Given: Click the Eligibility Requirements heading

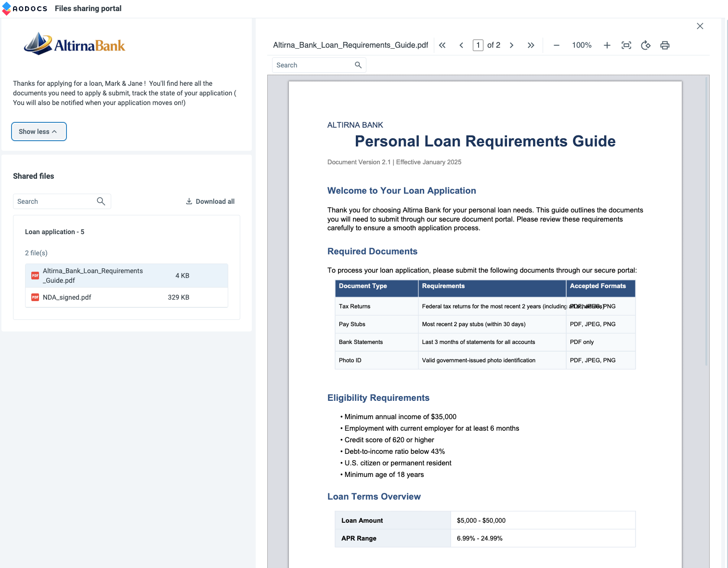Looking at the screenshot, I should pyautogui.click(x=378, y=398).
